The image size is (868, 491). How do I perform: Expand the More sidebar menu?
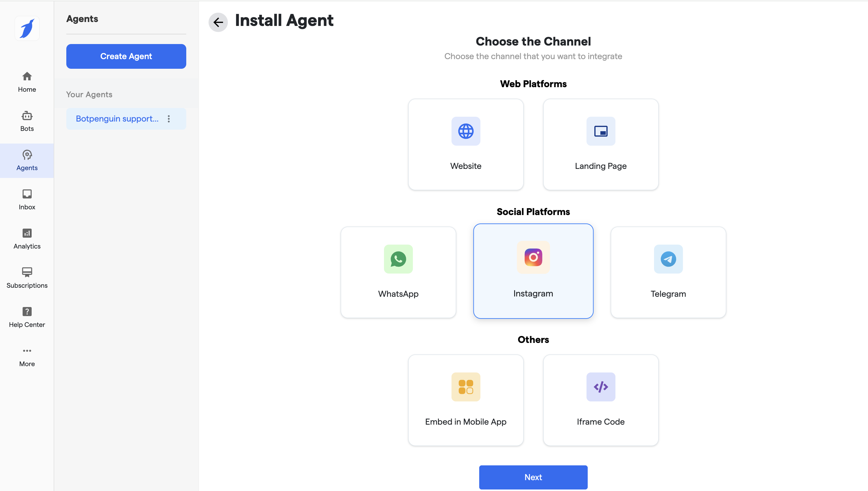tap(27, 356)
